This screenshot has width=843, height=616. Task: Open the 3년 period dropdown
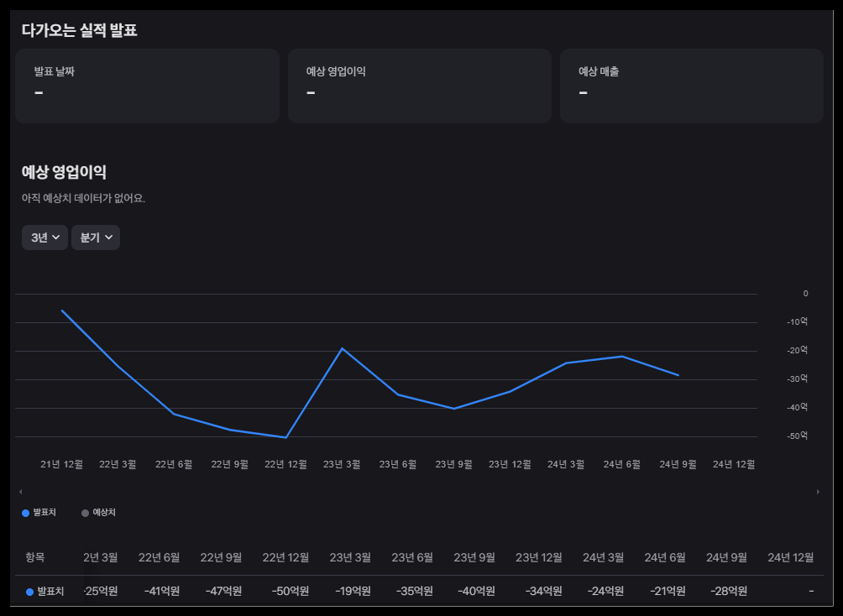[x=45, y=238]
